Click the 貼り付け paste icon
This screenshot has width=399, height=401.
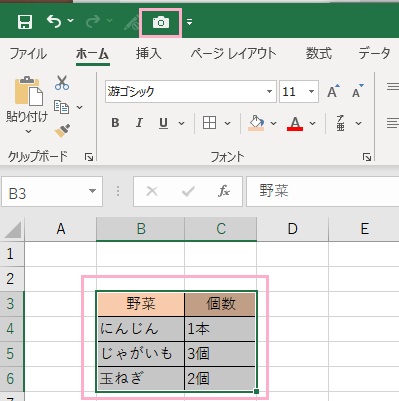pyautogui.click(x=28, y=91)
